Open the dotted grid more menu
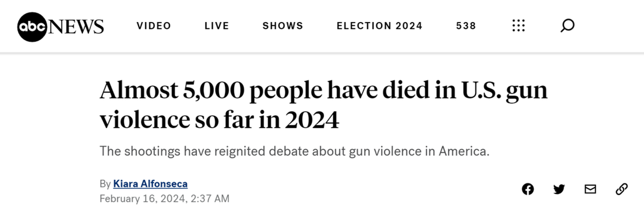Viewport: 644px width, 212px height. point(518,26)
